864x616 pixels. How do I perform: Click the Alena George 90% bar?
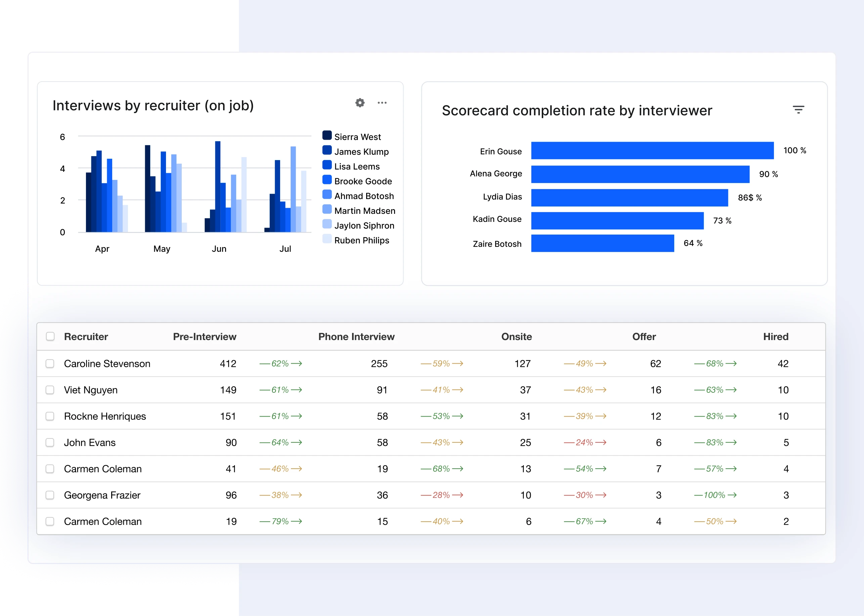(x=640, y=174)
